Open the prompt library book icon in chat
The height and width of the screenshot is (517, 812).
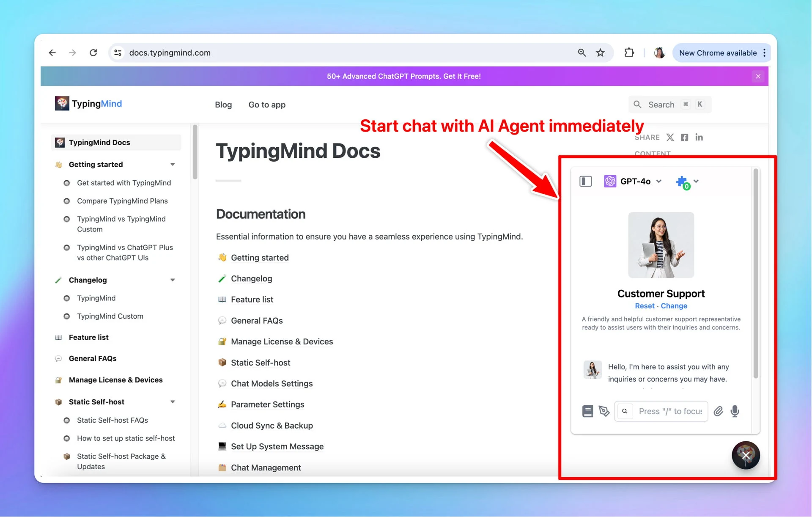point(587,411)
